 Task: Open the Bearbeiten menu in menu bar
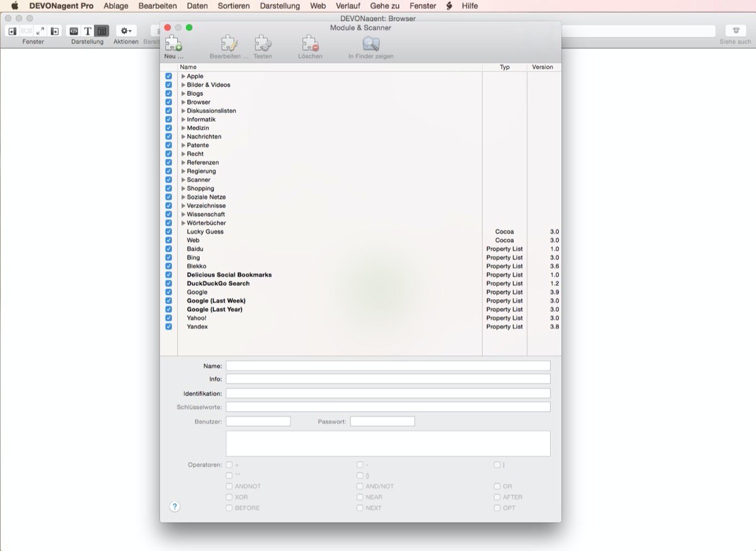157,6
